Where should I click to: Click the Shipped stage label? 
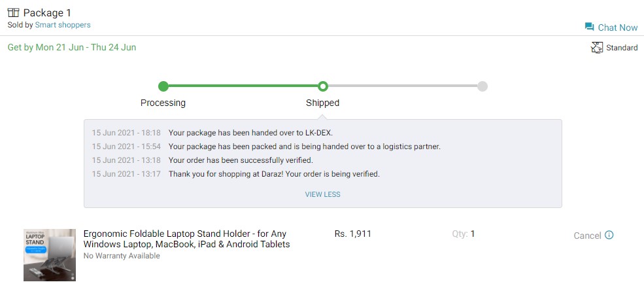coord(323,103)
